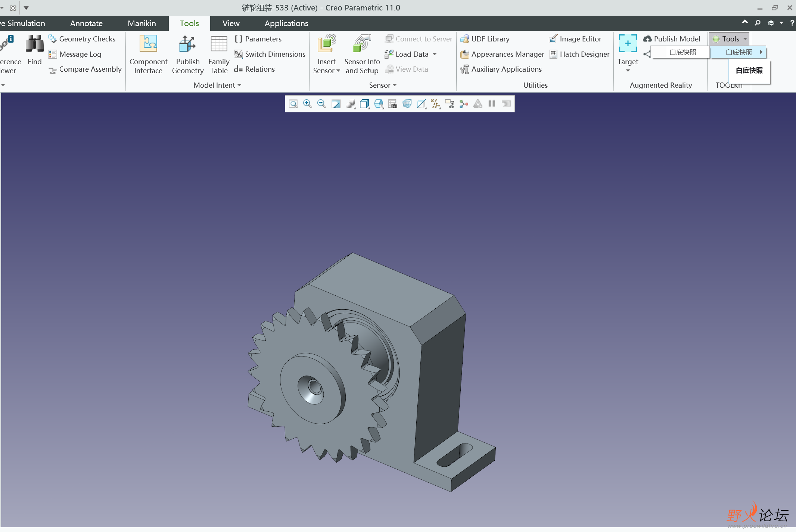Click Connect to Server
This screenshot has width=796, height=532.
419,39
